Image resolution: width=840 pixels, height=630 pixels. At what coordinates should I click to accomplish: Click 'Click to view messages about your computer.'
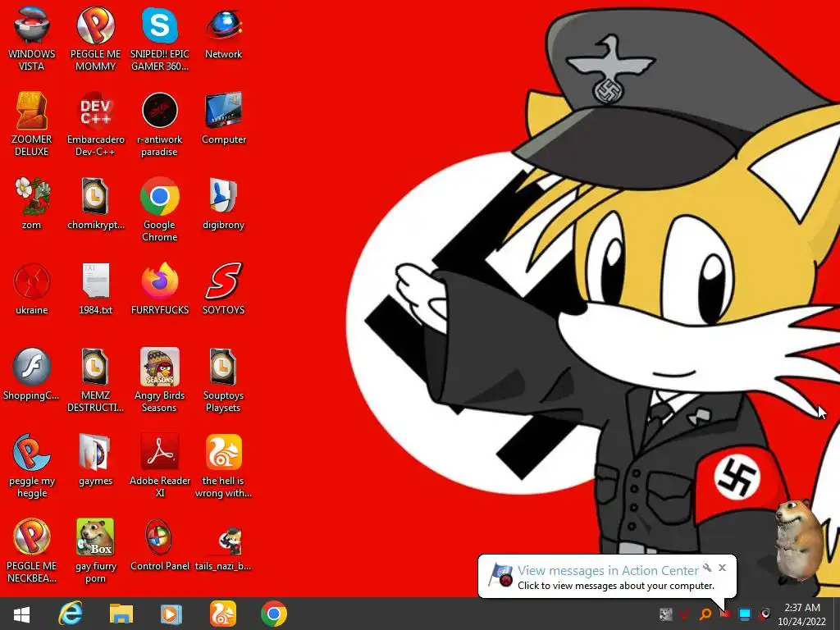tap(616, 586)
